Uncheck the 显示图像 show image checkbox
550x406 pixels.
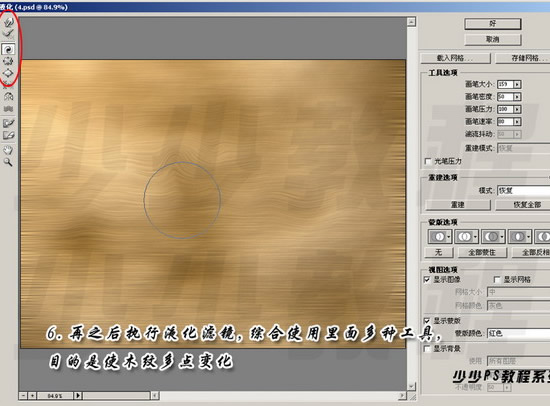427,279
